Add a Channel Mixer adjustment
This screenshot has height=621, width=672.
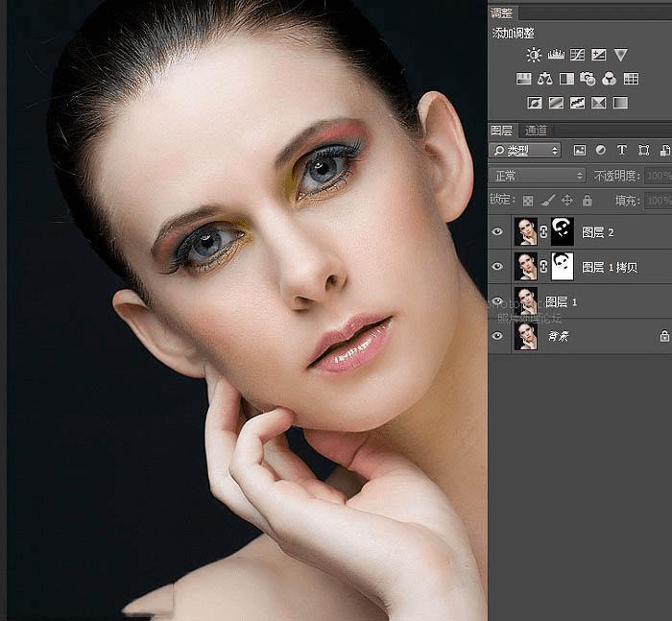click(609, 79)
